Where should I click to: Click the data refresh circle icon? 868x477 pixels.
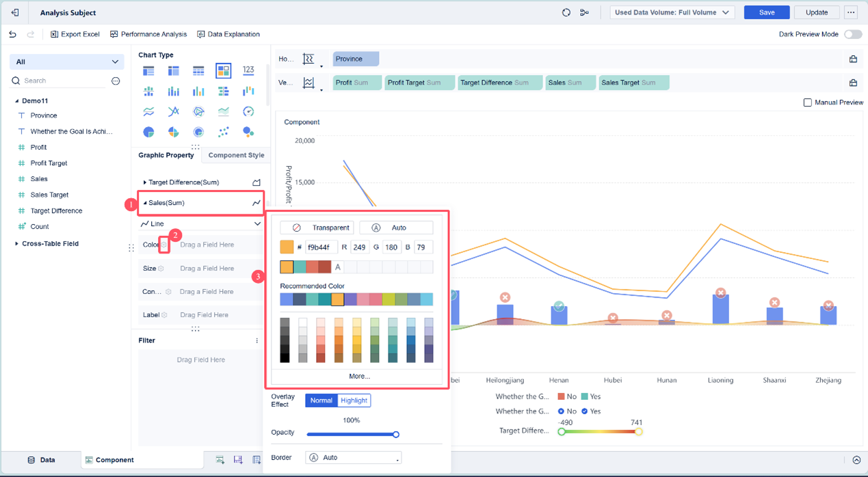(x=566, y=12)
